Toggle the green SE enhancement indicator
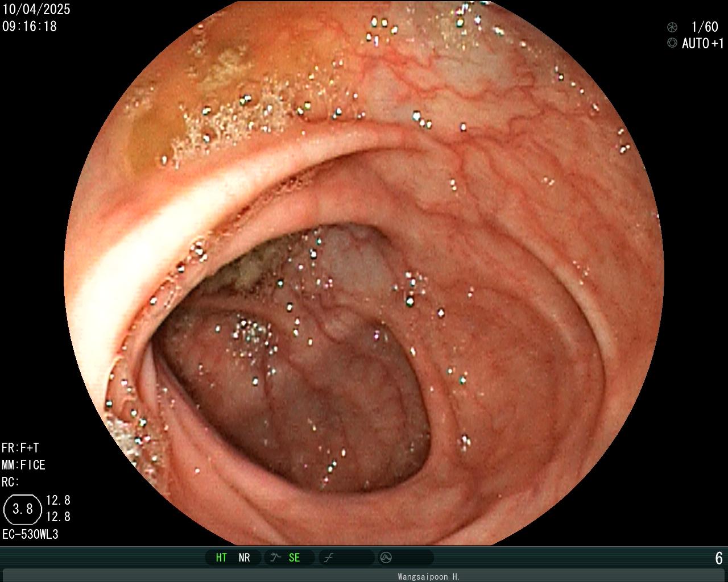This screenshot has height=582, width=728. (294, 558)
